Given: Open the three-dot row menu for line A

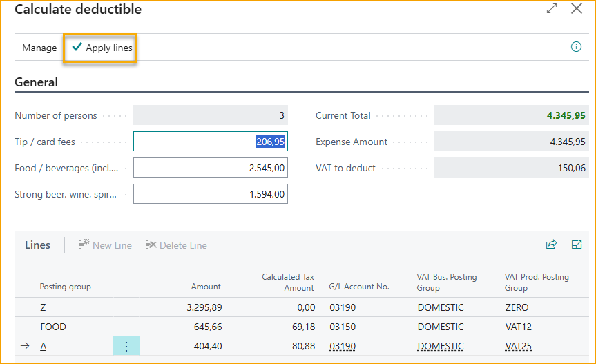Looking at the screenshot, I should [126, 347].
